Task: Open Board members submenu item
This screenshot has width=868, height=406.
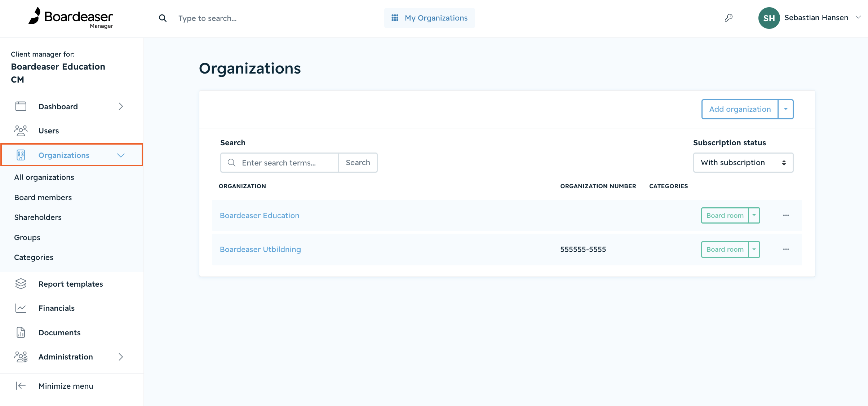Action: pos(43,197)
